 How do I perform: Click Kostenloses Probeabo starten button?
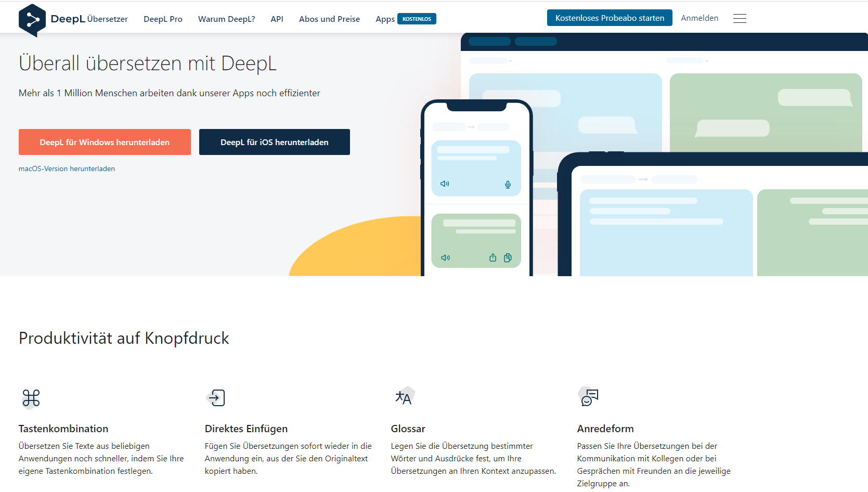[610, 18]
